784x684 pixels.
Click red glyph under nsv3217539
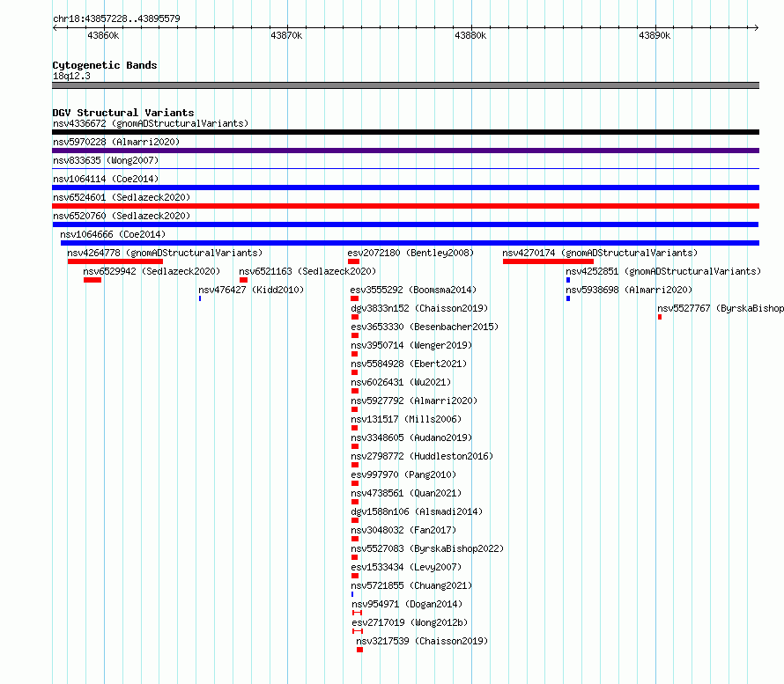click(359, 650)
